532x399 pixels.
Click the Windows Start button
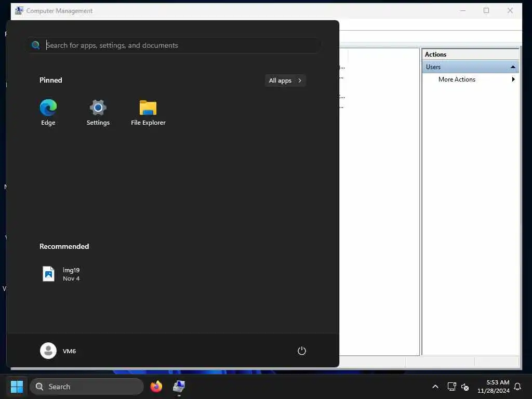(17, 387)
